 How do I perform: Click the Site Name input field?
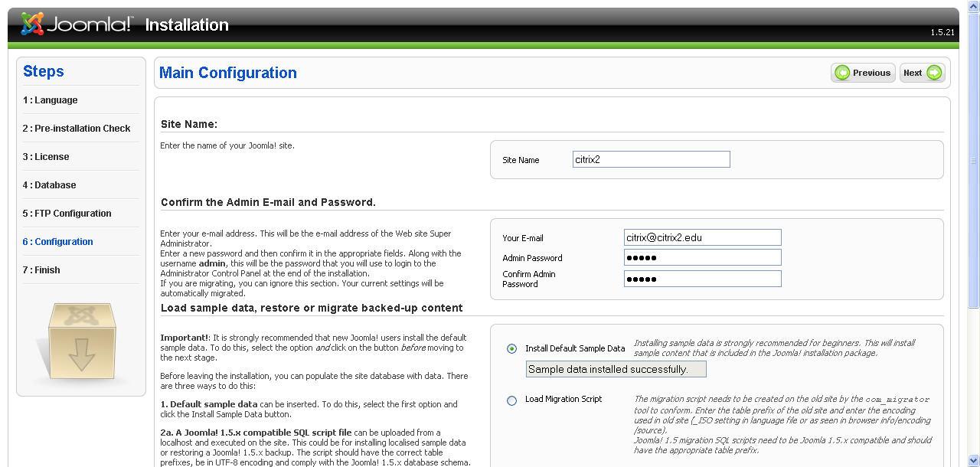pos(652,159)
